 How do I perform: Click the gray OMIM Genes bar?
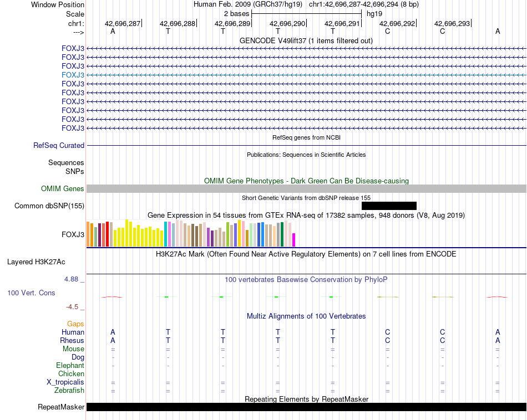tap(306, 189)
